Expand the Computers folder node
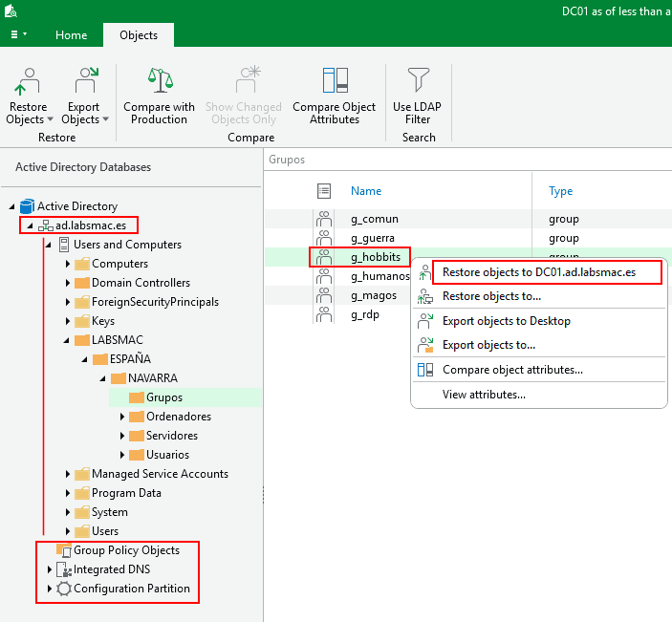Viewport: 672px width, 622px height. click(68, 264)
